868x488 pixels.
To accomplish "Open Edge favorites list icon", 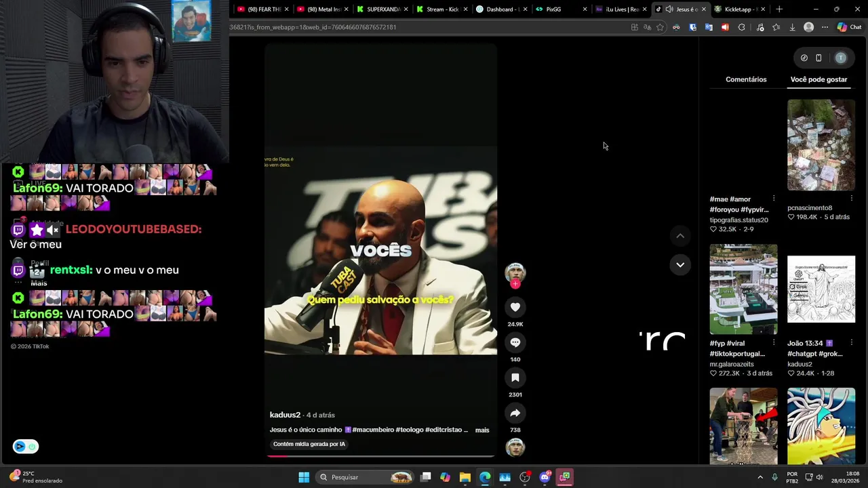I will tap(776, 27).
